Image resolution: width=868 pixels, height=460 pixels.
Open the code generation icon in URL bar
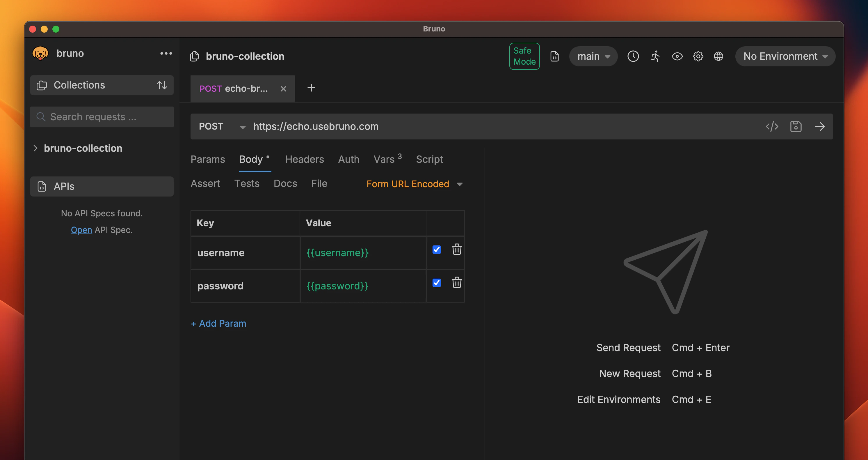pos(772,126)
